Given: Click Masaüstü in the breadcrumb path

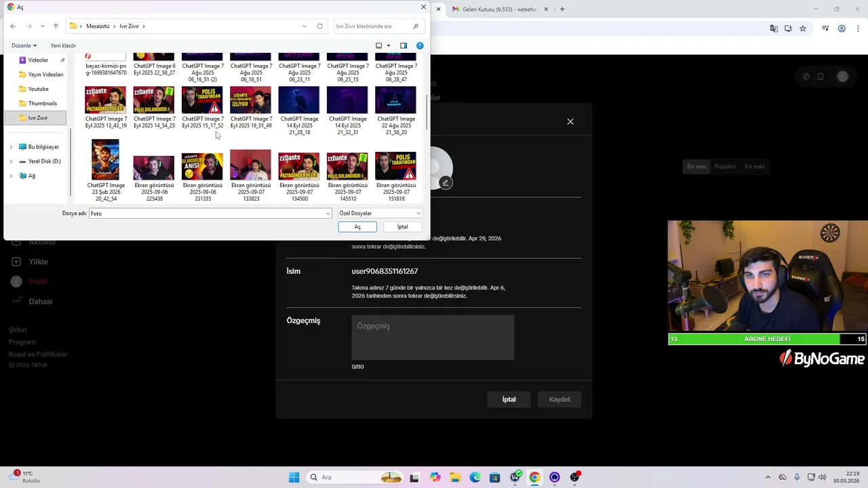Looking at the screenshot, I should pyautogui.click(x=98, y=26).
